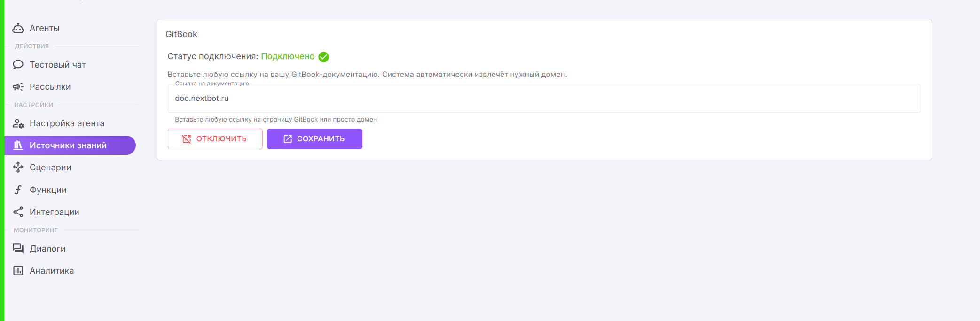Click the green connected checkmark icon
This screenshot has width=980, height=321.
coord(323,57)
